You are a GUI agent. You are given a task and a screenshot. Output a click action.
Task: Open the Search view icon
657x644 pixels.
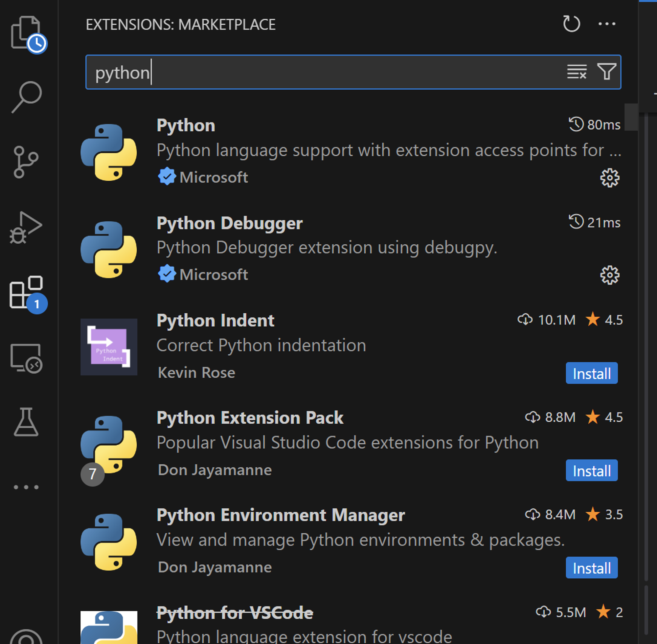[26, 97]
